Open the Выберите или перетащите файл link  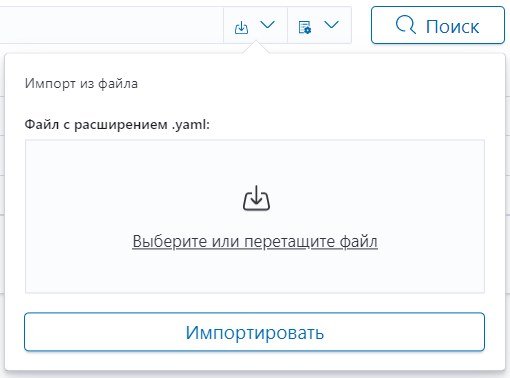255,241
